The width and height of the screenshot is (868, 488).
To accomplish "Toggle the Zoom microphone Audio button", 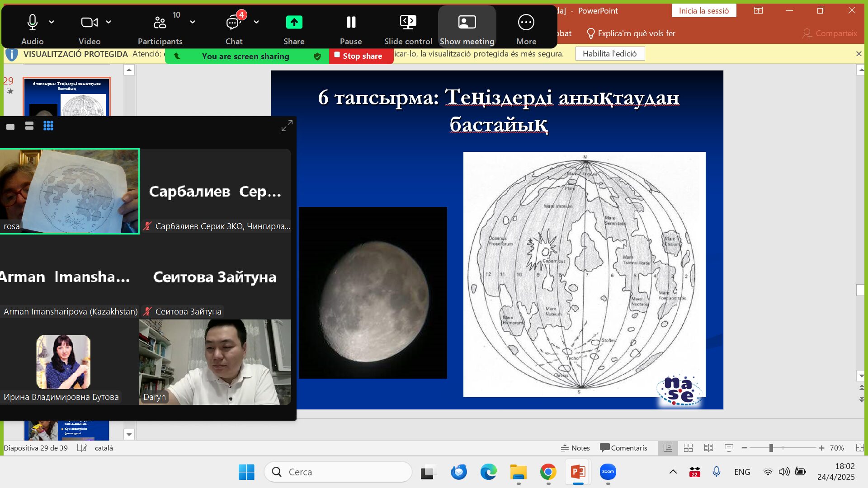I will point(32,22).
